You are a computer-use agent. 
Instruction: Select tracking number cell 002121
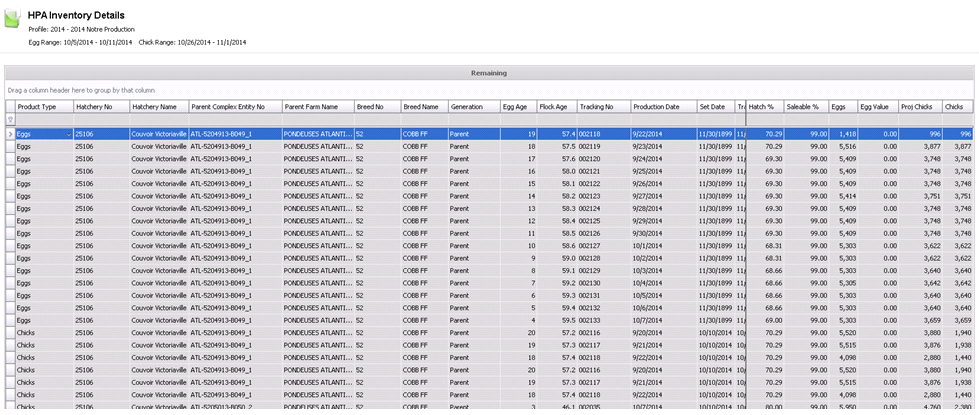pyautogui.click(x=604, y=171)
